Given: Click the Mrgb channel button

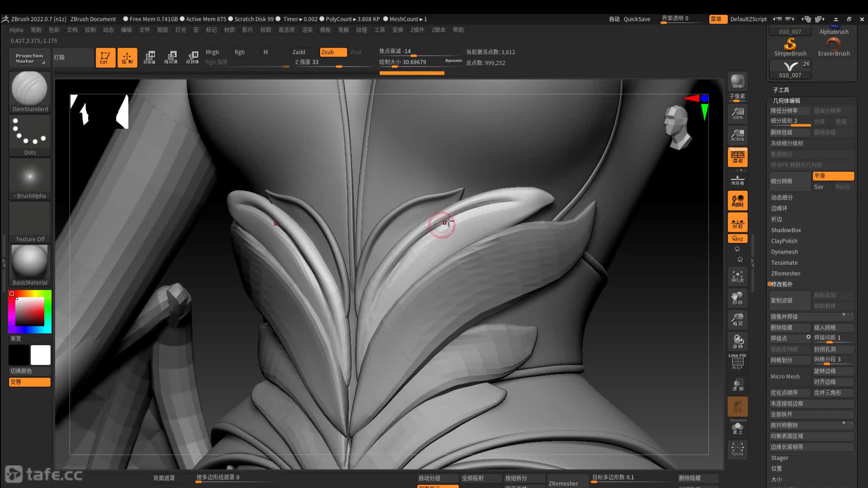Looking at the screenshot, I should (x=212, y=52).
